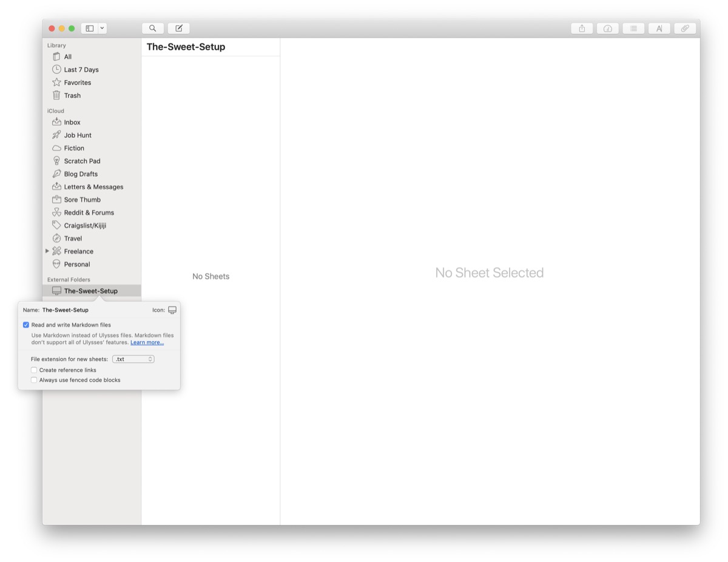Click the iCloud section header
The height and width of the screenshot is (562, 728).
coord(56,110)
